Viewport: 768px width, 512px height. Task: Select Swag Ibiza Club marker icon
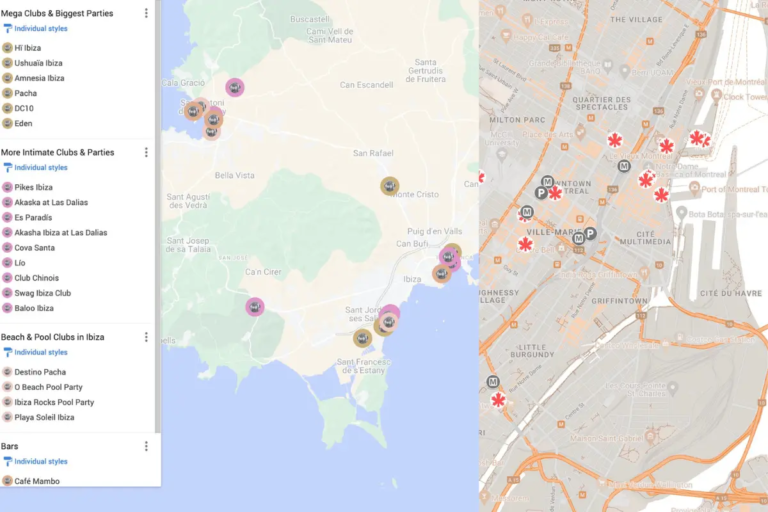[7, 293]
